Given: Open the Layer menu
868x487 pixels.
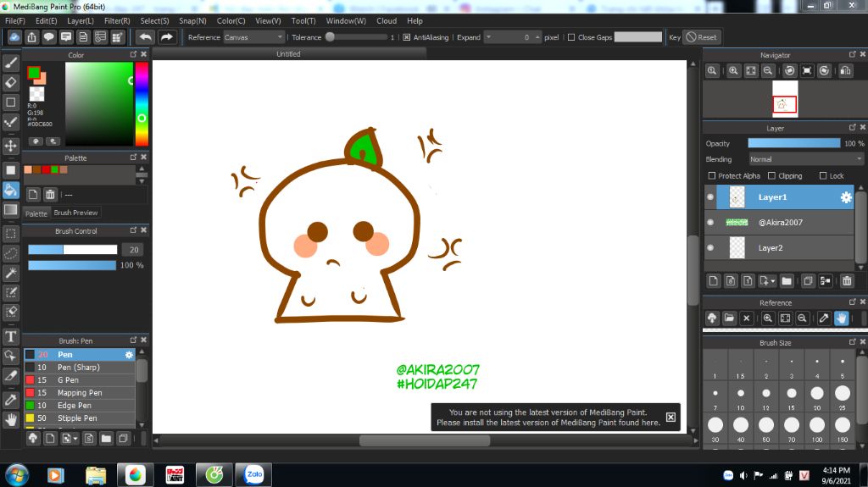Looking at the screenshot, I should click(81, 20).
